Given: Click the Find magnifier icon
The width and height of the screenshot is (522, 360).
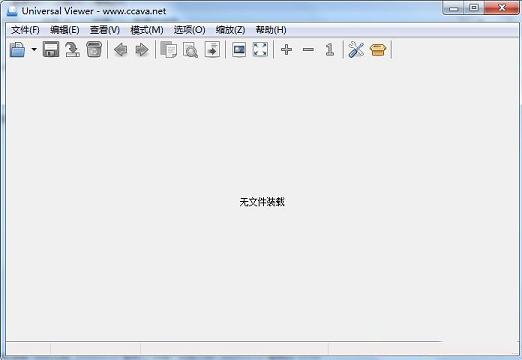Looking at the screenshot, I should coord(191,50).
